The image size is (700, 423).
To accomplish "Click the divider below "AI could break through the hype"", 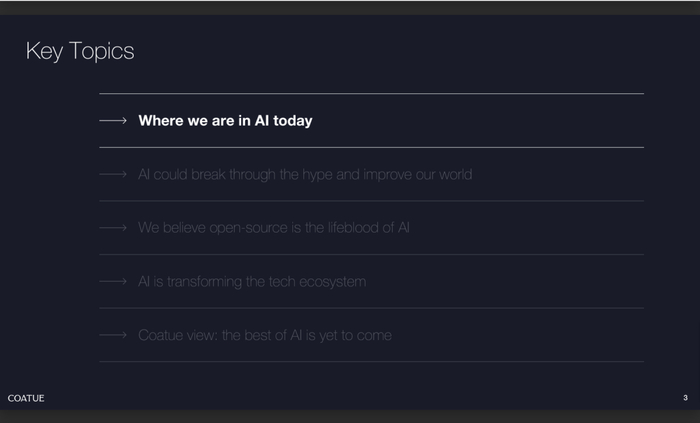I will tap(371, 201).
